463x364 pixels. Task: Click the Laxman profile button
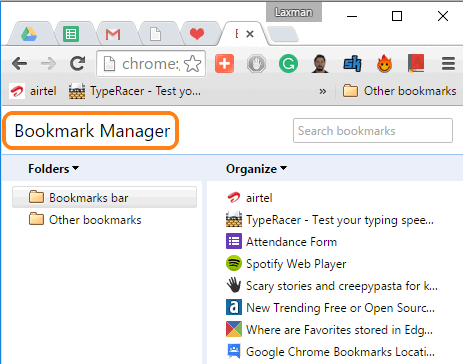pyautogui.click(x=294, y=12)
